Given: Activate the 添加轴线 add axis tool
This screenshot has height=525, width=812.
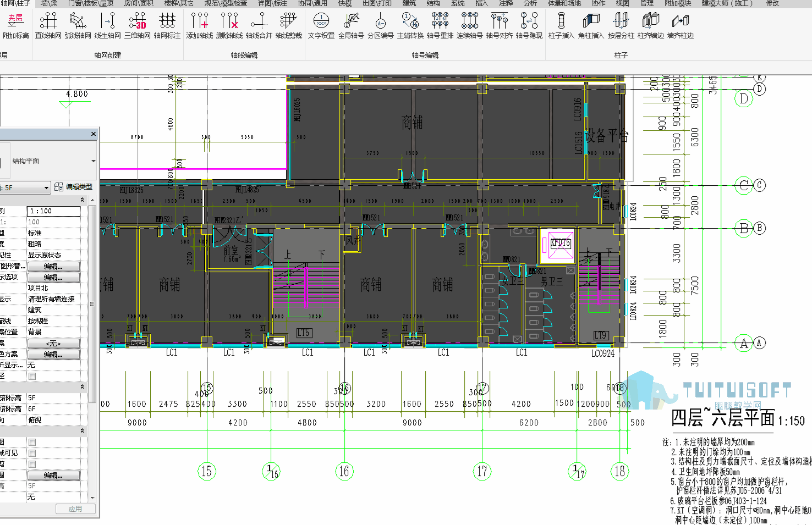Looking at the screenshot, I should coord(199,25).
